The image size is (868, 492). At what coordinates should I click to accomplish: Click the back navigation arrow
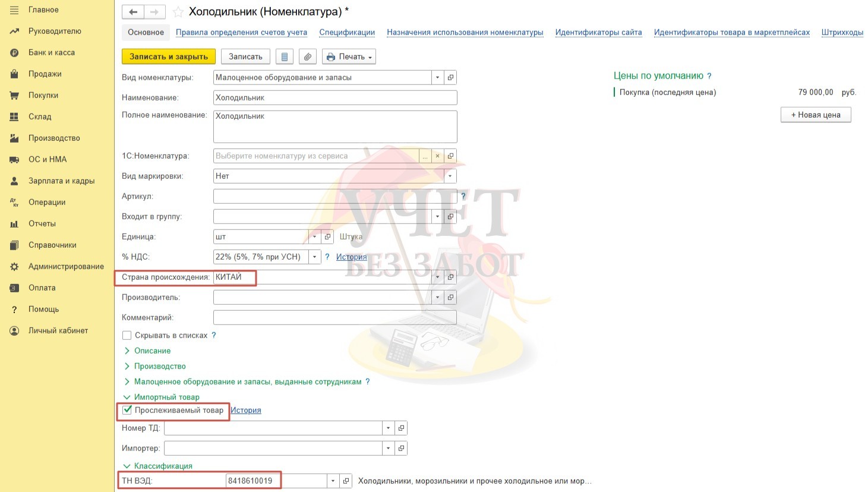[133, 12]
